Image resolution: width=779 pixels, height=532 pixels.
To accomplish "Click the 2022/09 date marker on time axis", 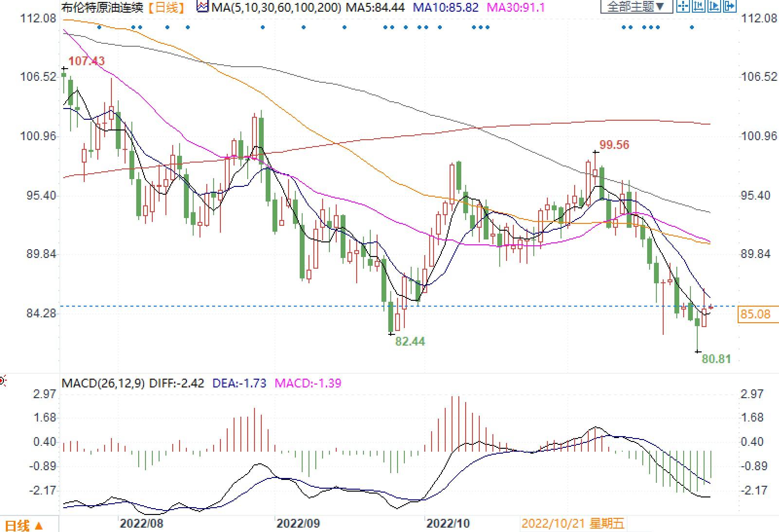I will (x=298, y=523).
